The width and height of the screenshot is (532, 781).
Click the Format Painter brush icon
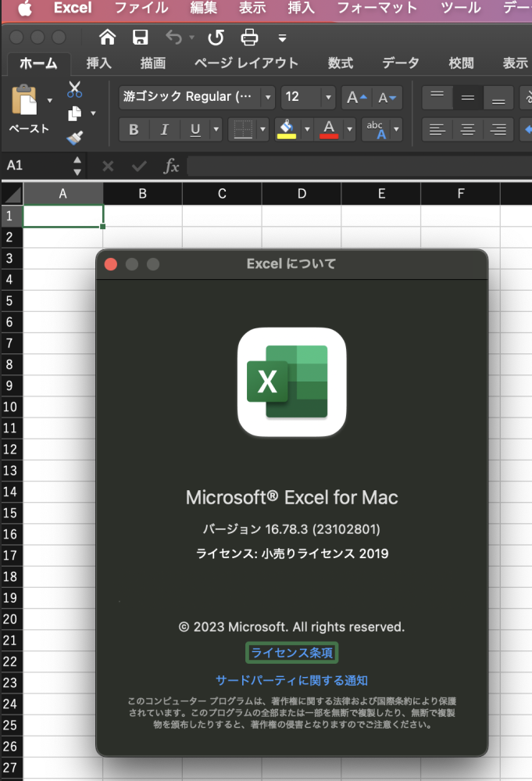tap(75, 138)
